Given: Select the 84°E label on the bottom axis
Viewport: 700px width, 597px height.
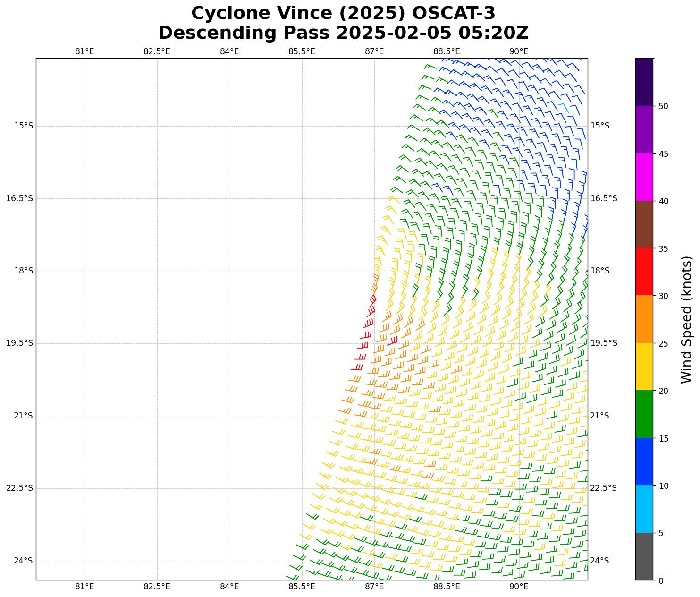Looking at the screenshot, I should pyautogui.click(x=229, y=587).
